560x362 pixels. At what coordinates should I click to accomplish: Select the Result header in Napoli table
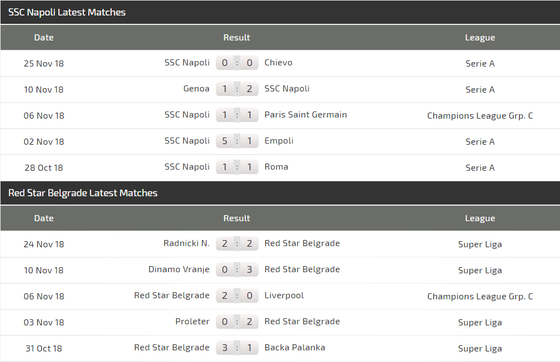point(236,37)
